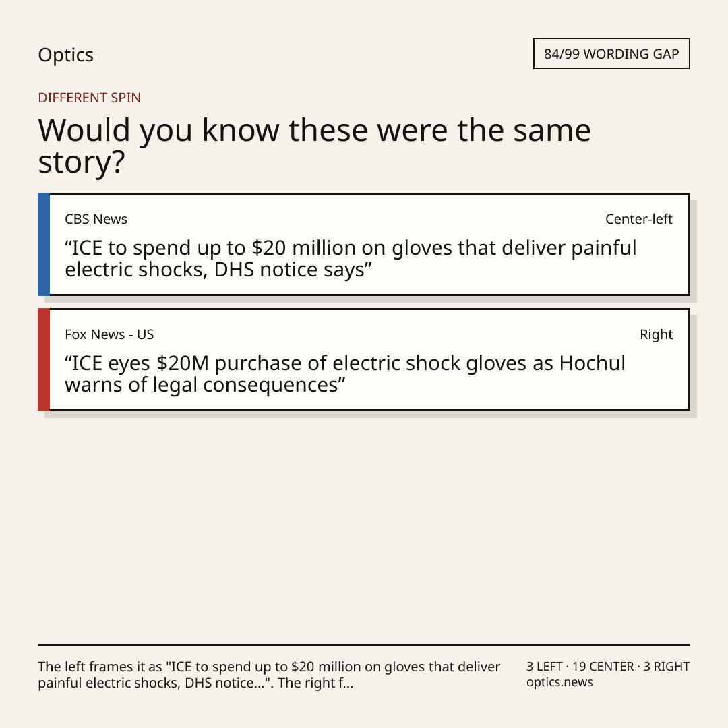Click the 3 RIGHT coverage count
This screenshot has width=728, height=728.
(666, 667)
